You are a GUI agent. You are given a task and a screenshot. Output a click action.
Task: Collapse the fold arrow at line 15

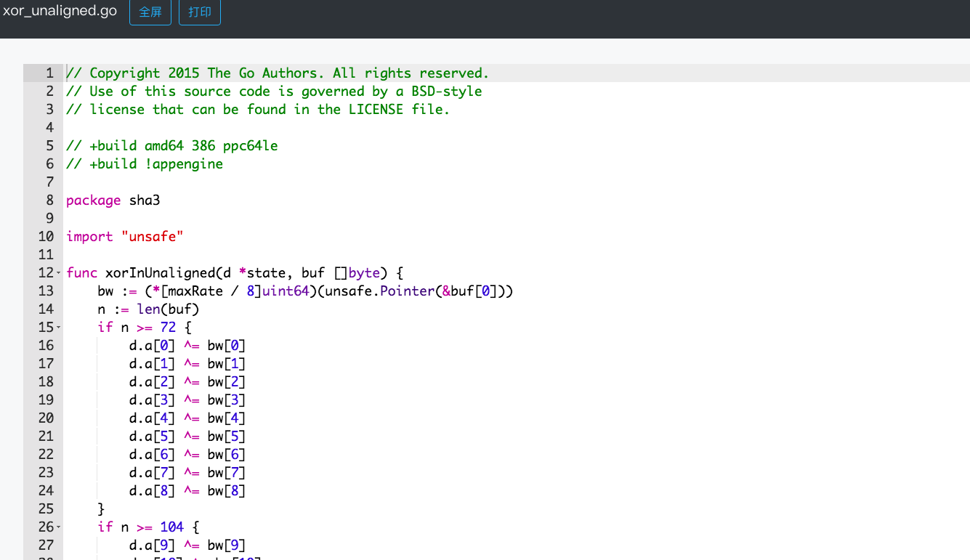pyautogui.click(x=59, y=328)
